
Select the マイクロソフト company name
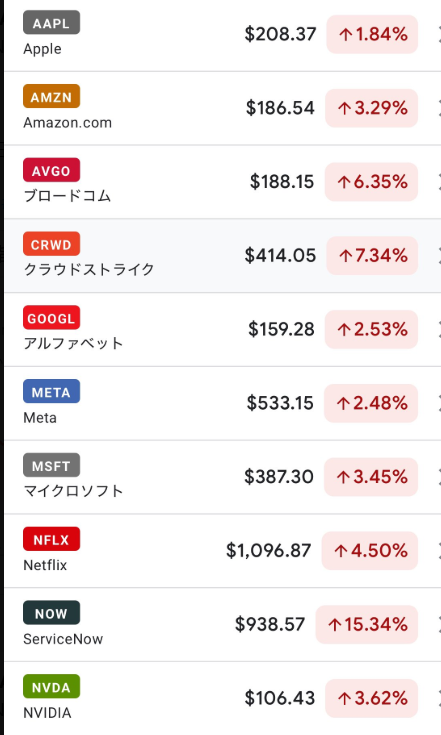[74, 491]
